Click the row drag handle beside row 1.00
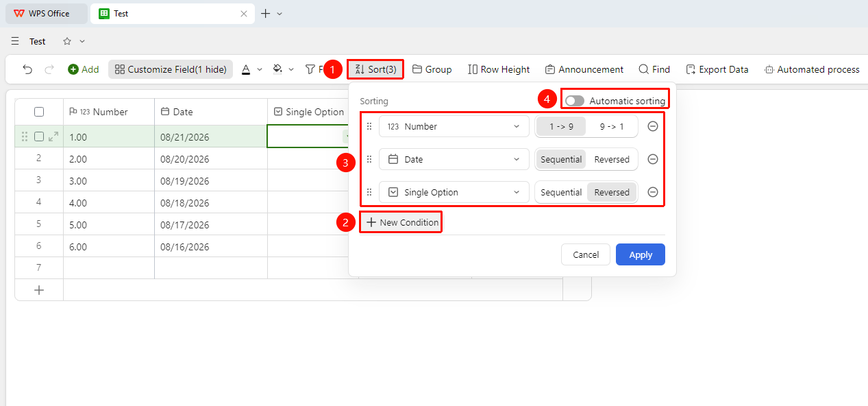The width and height of the screenshot is (868, 406). (x=25, y=136)
